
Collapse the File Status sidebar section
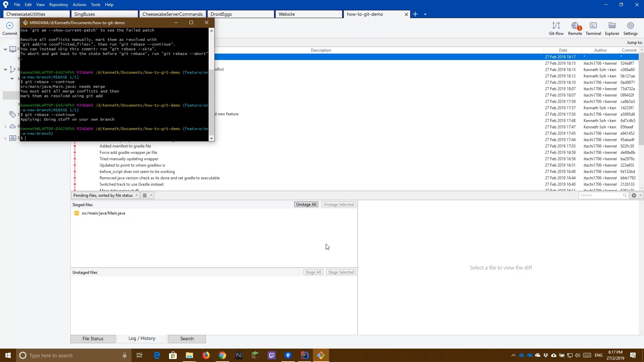coord(5,49)
